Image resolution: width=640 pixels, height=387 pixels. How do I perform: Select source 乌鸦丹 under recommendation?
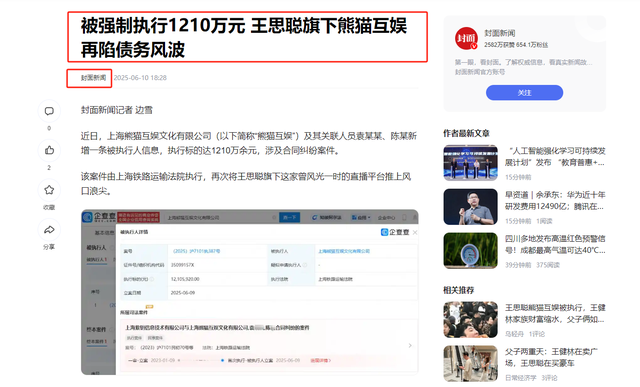[514, 334]
